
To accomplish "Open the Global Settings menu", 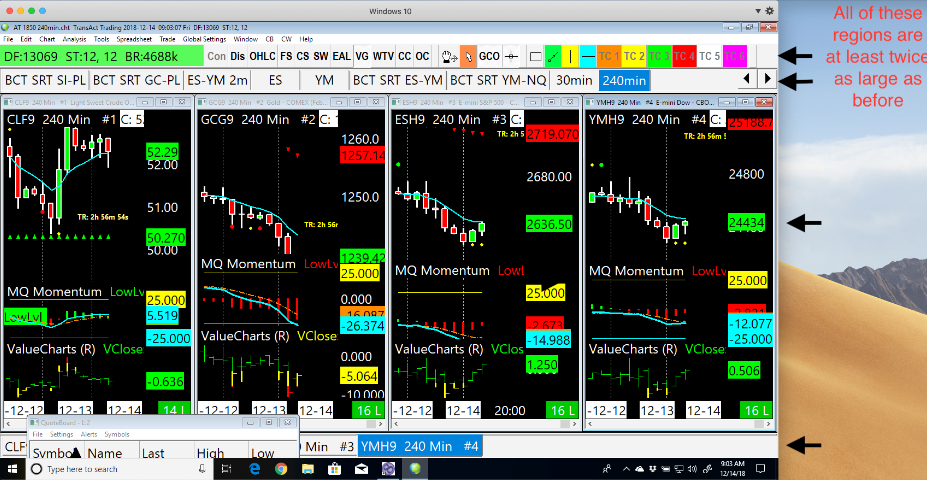I will pos(205,39).
